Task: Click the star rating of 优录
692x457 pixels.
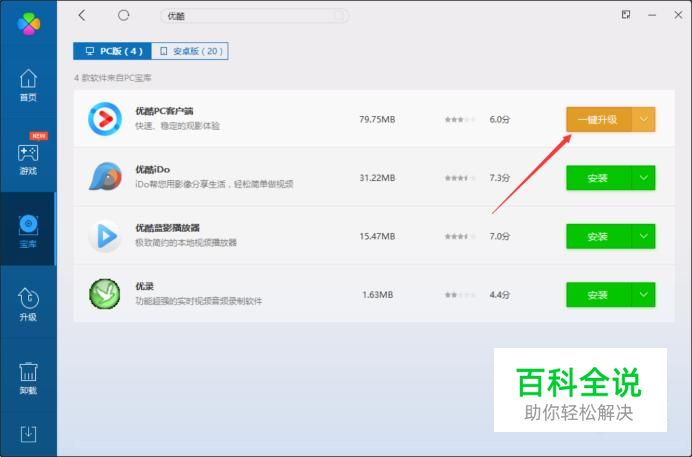Action: pyautogui.click(x=460, y=295)
